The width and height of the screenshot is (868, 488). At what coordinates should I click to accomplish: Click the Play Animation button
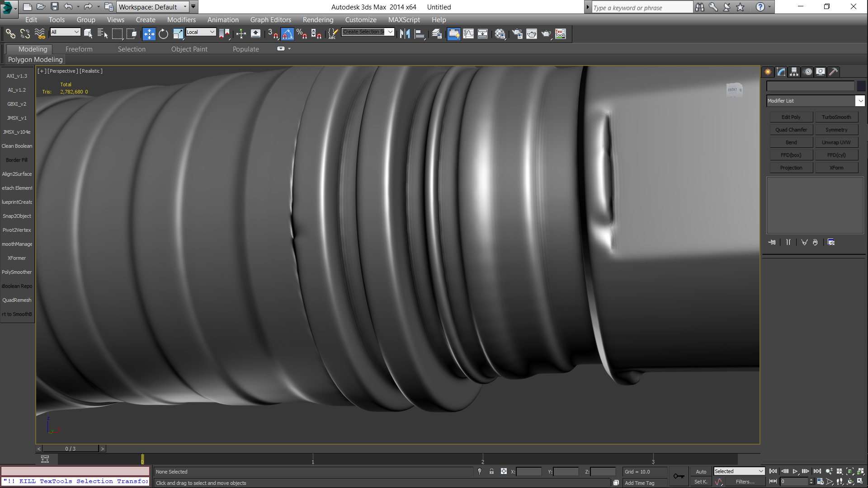pos(795,471)
